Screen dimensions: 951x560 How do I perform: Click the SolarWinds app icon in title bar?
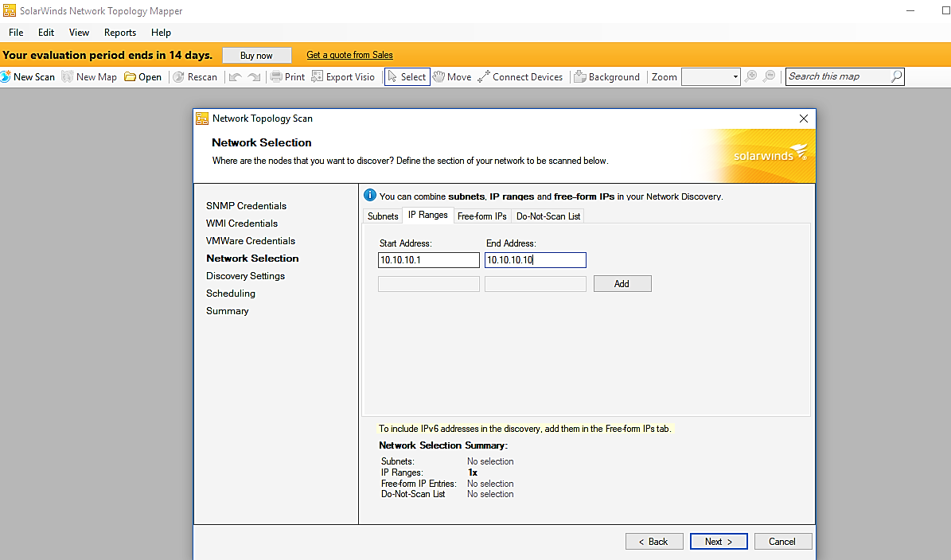point(9,11)
